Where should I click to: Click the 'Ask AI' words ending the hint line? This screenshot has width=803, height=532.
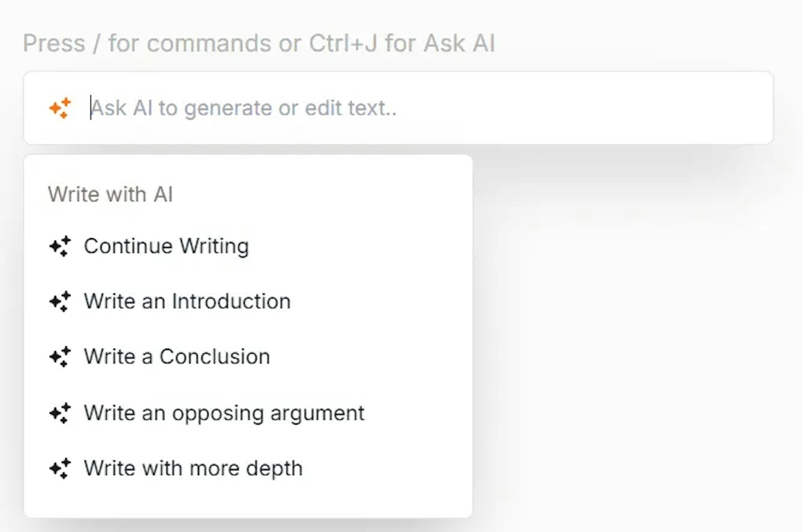[x=459, y=43]
